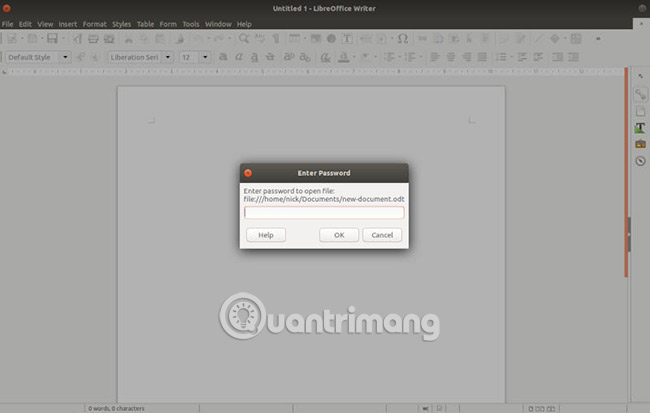Click the Insert Footnote icon
The width and height of the screenshot is (650, 413).
coord(438,39)
